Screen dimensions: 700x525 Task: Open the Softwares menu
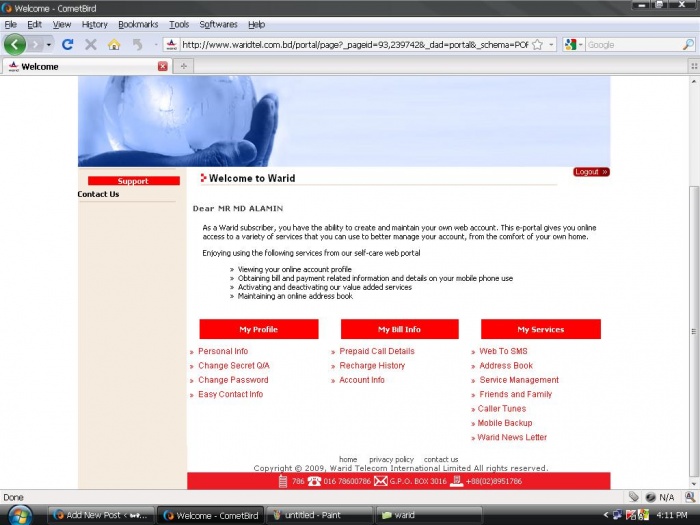point(218,25)
